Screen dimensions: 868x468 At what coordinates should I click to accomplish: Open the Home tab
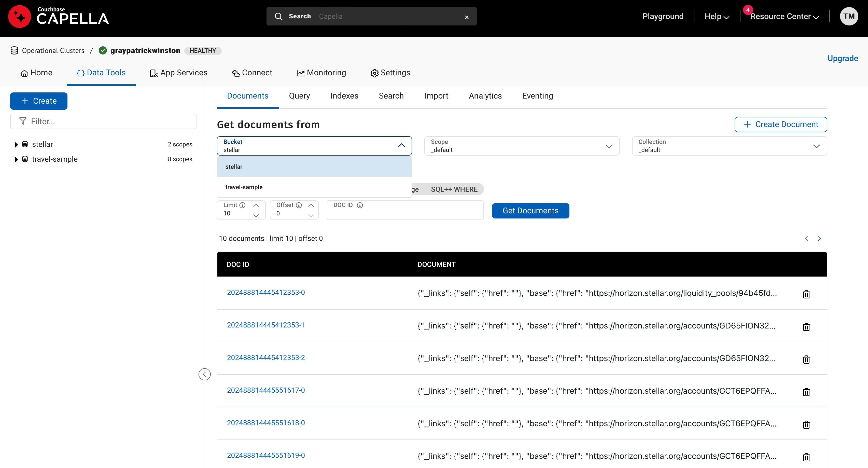point(36,73)
